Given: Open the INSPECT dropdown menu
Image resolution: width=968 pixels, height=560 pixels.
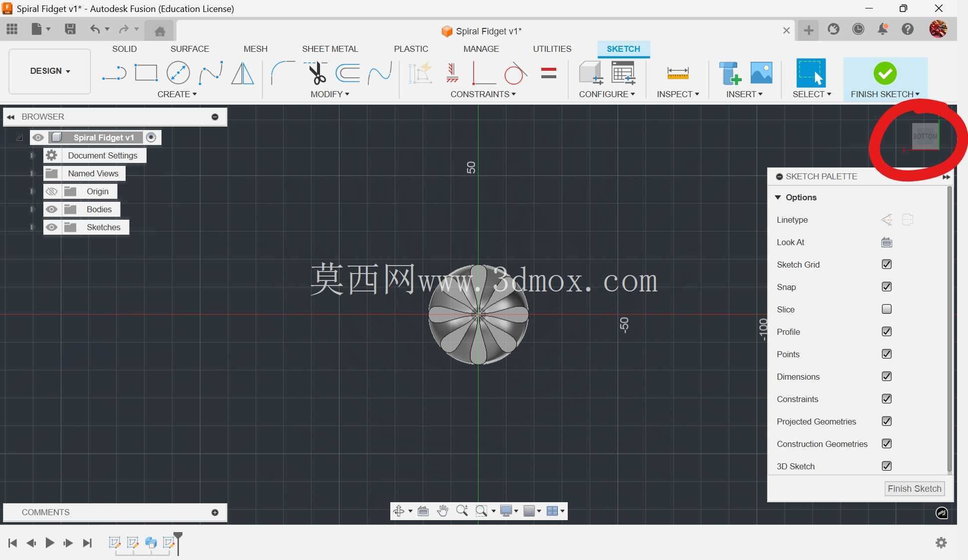Looking at the screenshot, I should pos(678,94).
